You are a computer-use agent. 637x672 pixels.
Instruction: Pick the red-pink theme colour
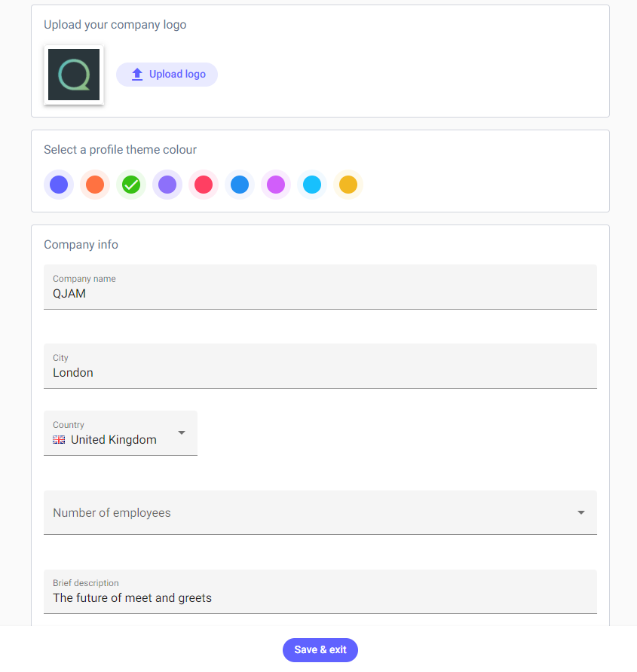[x=204, y=185]
